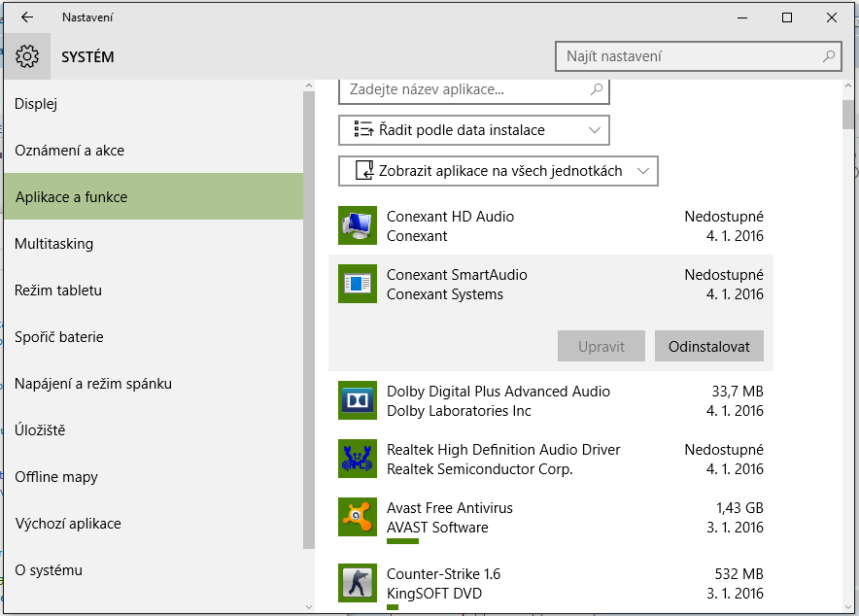859x616 pixels.
Task: Click the Nastavení window title
Action: coord(87,17)
